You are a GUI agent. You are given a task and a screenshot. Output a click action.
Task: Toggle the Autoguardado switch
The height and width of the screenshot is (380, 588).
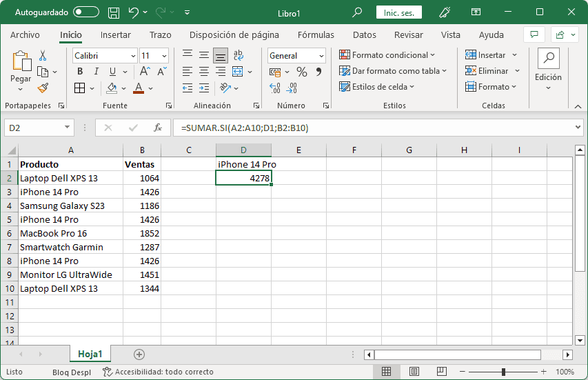coord(86,12)
